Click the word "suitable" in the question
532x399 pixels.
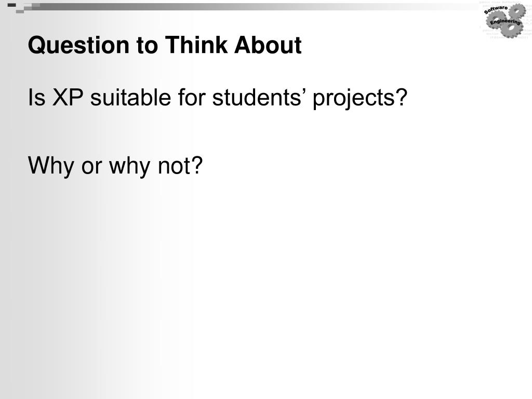[x=130, y=98]
